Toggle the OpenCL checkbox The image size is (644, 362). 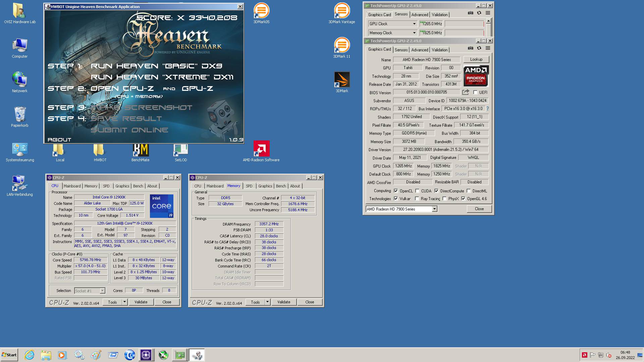pyautogui.click(x=396, y=191)
